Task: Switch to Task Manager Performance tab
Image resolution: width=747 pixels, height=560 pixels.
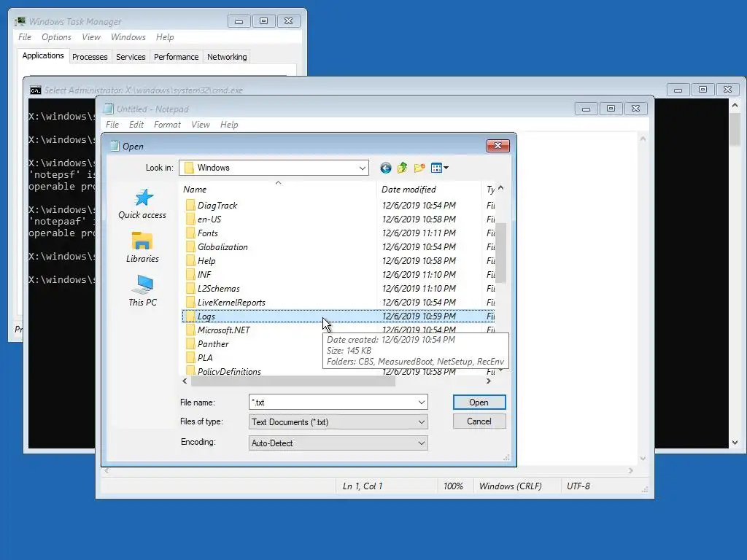Action: (177, 57)
